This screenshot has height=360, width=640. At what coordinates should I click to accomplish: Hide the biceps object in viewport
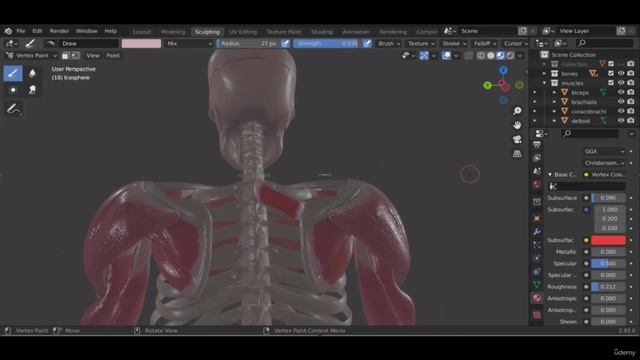click(x=621, y=93)
